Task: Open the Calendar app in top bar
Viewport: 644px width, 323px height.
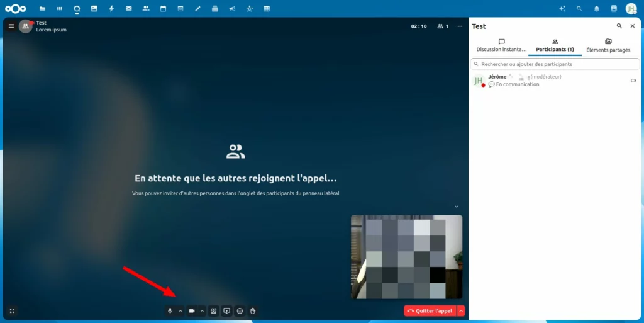Action: (x=163, y=9)
